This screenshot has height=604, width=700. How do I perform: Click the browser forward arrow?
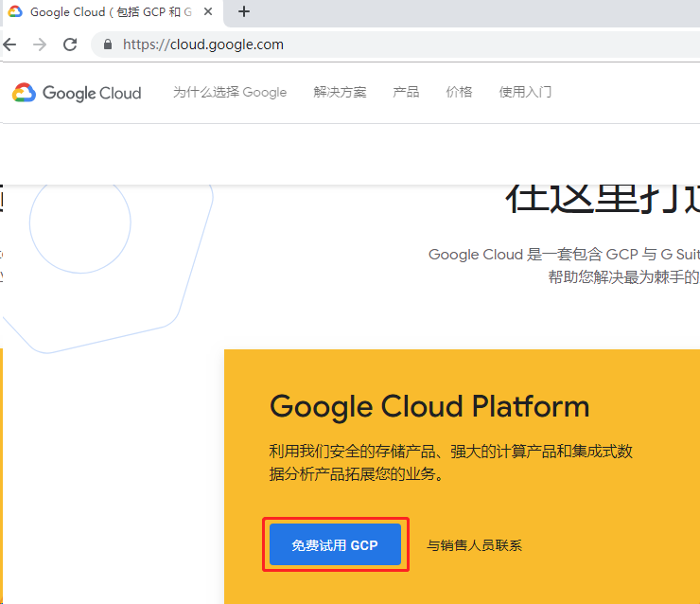click(x=40, y=44)
